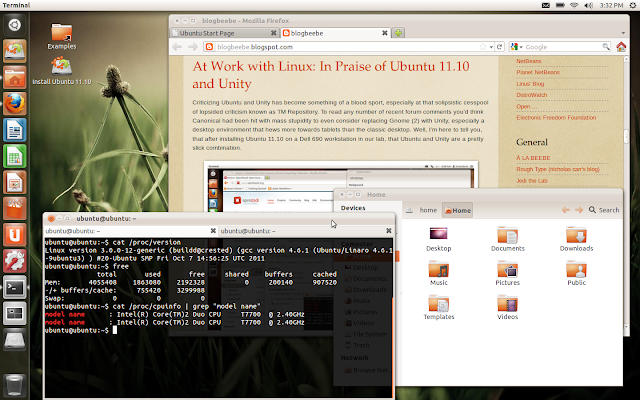Open Ubuntu Software Center in launcher
Viewport: 640px width, 400px height.
[15, 208]
